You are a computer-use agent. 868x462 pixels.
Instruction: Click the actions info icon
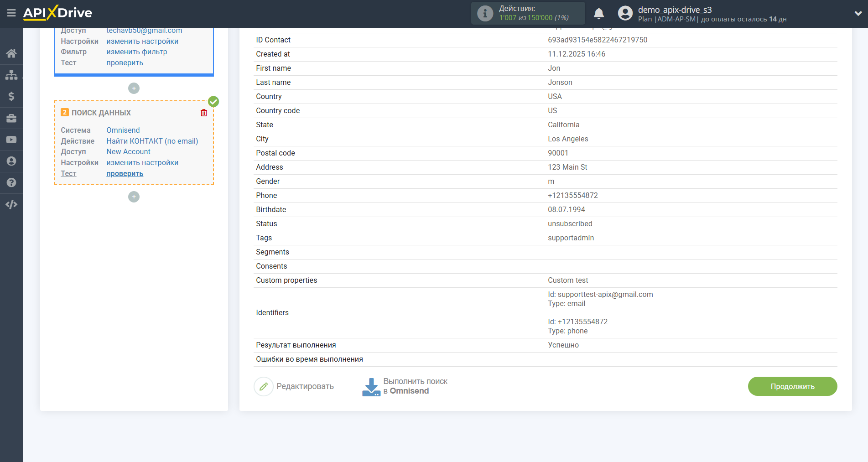click(x=485, y=13)
